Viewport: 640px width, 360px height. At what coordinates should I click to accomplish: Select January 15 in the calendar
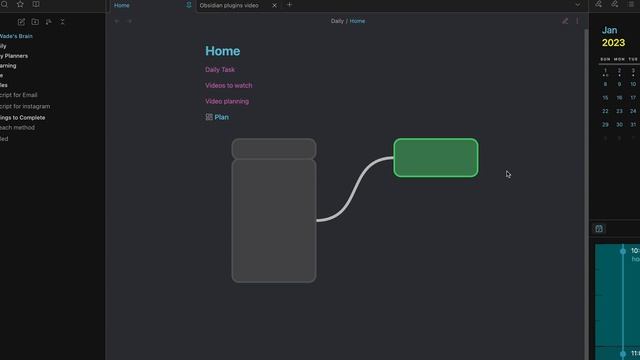(x=605, y=98)
